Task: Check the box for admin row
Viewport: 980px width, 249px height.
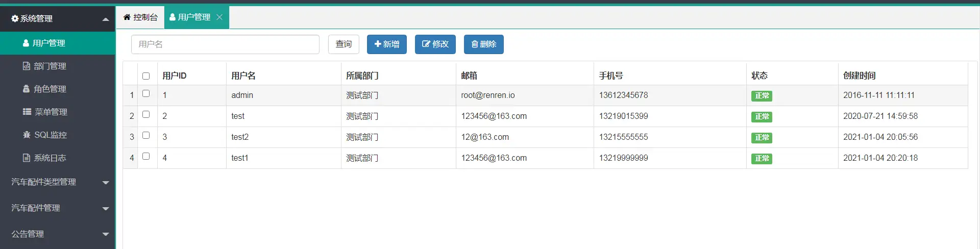Action: pyautogui.click(x=146, y=93)
